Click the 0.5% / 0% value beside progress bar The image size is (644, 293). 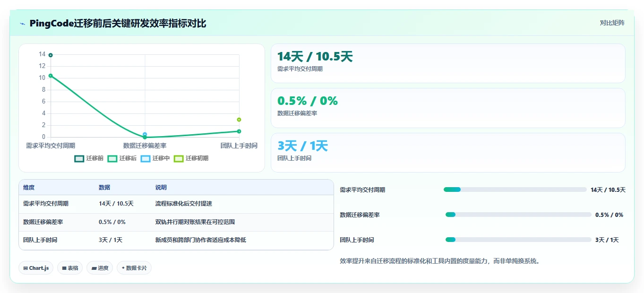click(609, 215)
